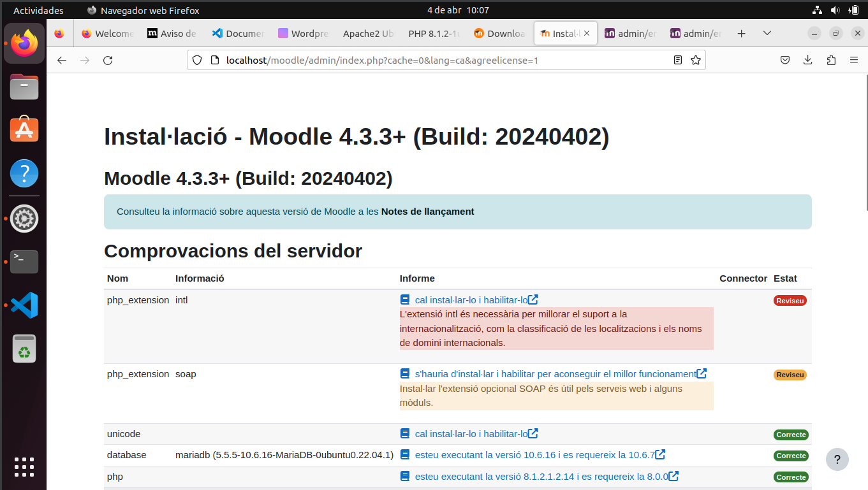Open the list-all-tabs chevron

click(x=767, y=33)
